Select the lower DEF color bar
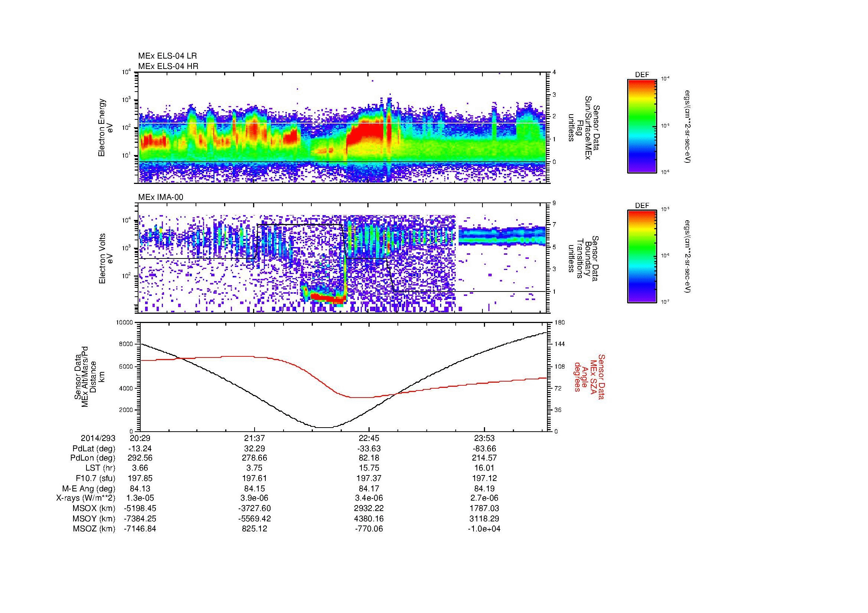868x613 pixels. pos(642,257)
